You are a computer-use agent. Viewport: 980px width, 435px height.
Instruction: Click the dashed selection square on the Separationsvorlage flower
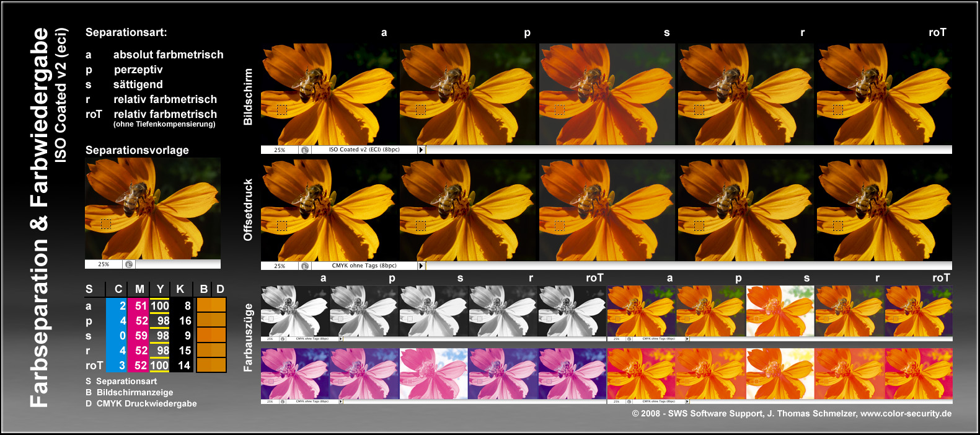[106, 224]
